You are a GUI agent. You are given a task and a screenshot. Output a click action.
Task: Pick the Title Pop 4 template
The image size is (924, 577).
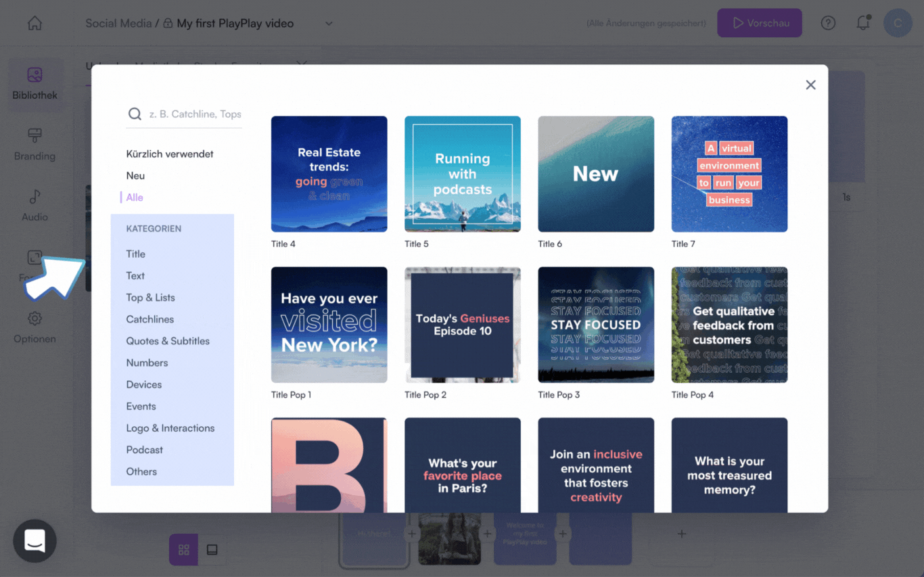tap(729, 325)
